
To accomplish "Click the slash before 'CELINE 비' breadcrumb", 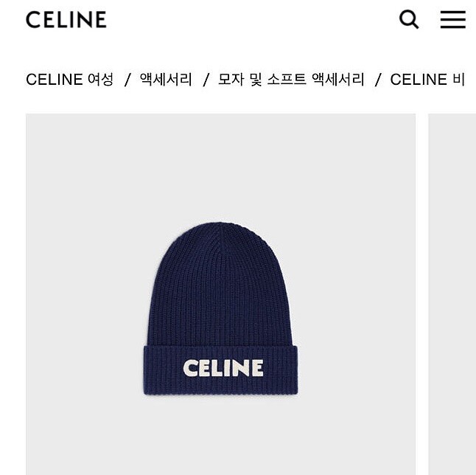I will click(378, 80).
